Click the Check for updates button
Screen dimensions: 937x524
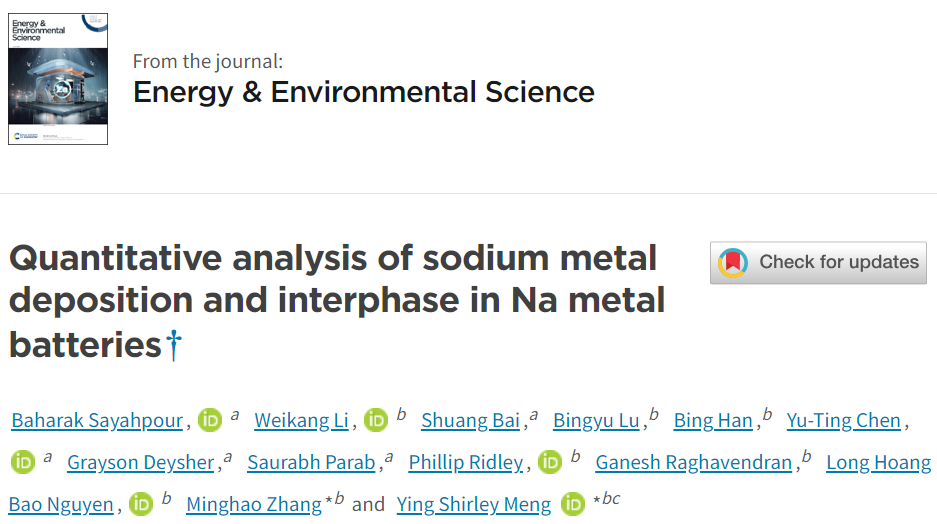click(818, 262)
